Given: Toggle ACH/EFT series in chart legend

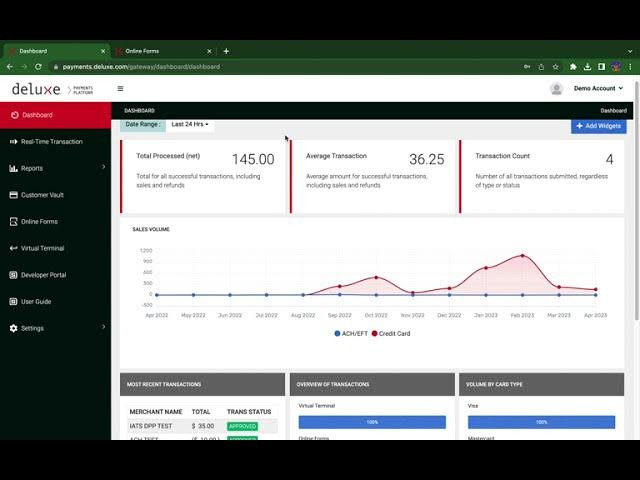Looking at the screenshot, I should (351, 333).
